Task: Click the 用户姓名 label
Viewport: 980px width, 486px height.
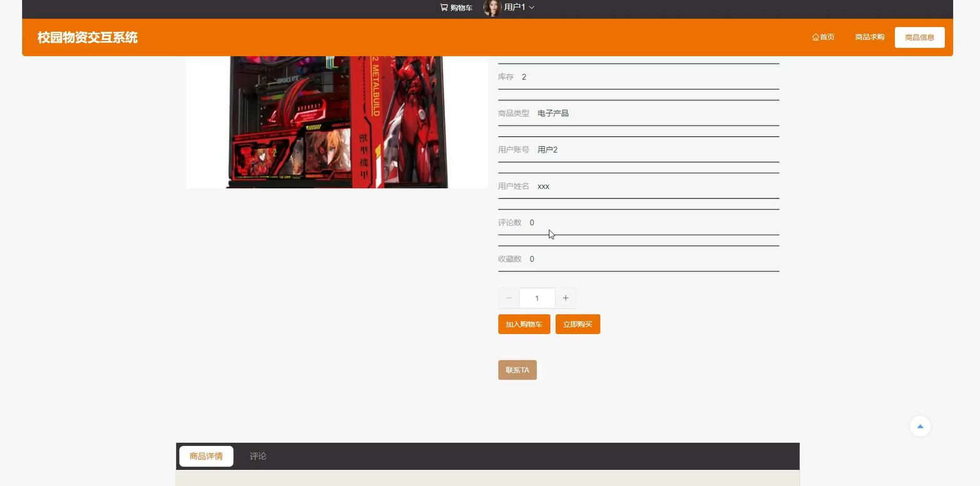Action: point(514,186)
